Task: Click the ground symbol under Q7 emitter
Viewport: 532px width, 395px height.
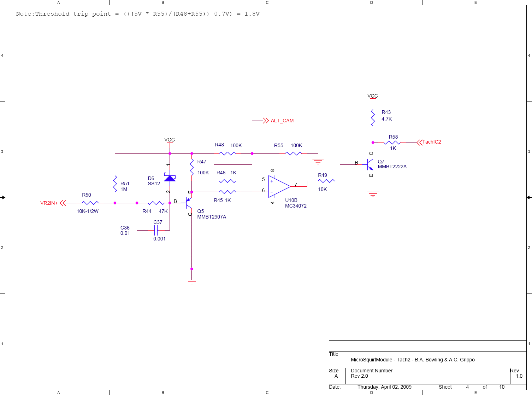Action: click(x=373, y=194)
